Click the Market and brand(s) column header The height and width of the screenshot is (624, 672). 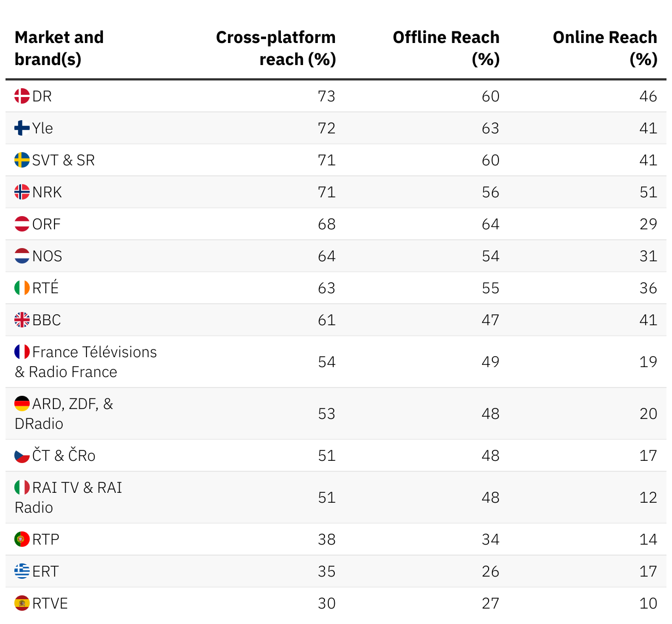coord(59,49)
